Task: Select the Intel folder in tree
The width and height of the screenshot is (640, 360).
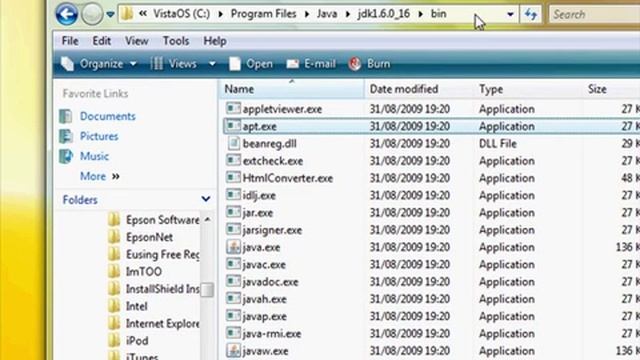Action: click(136, 306)
